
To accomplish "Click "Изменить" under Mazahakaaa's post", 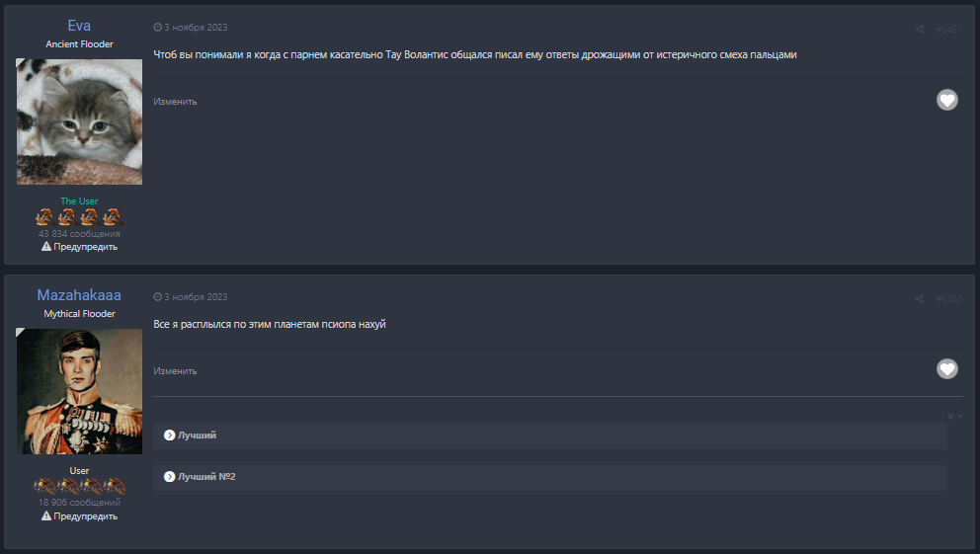I will 175,371.
